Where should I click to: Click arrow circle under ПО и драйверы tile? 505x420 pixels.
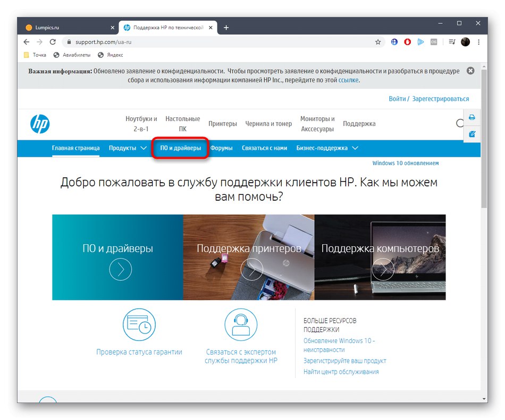tap(121, 269)
